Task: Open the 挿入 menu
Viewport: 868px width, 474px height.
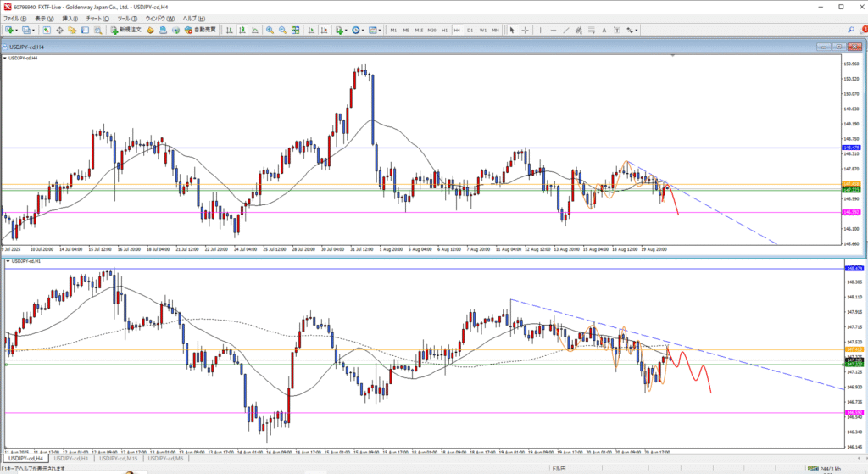Action: point(70,19)
